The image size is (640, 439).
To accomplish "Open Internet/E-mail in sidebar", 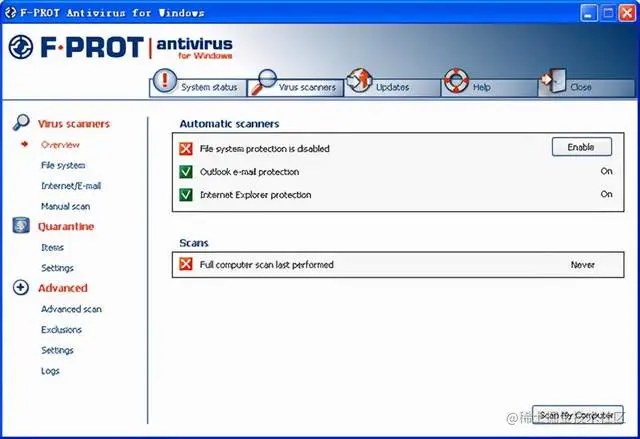I will (x=71, y=186).
